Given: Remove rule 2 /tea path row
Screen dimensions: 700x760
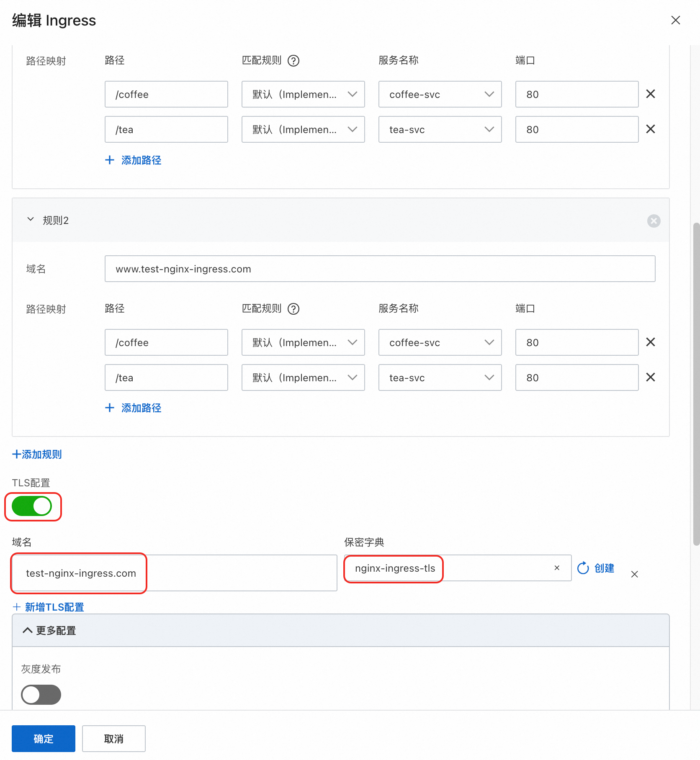Looking at the screenshot, I should 650,377.
